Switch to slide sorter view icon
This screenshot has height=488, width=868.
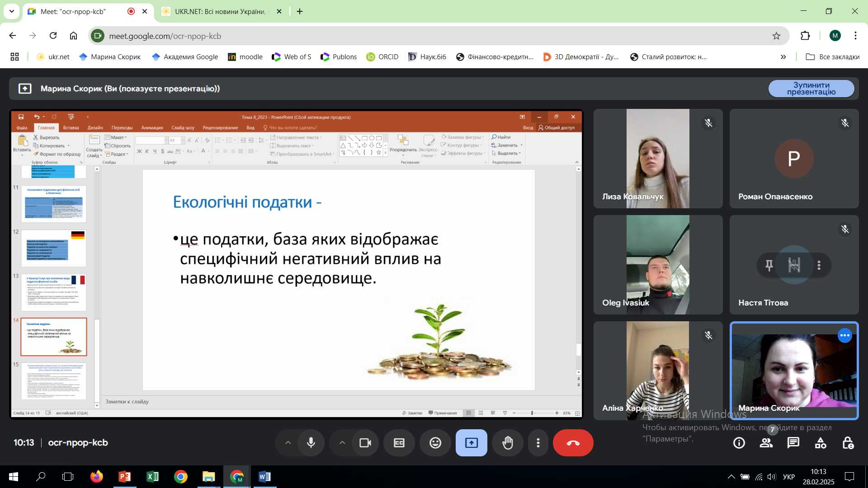481,413
